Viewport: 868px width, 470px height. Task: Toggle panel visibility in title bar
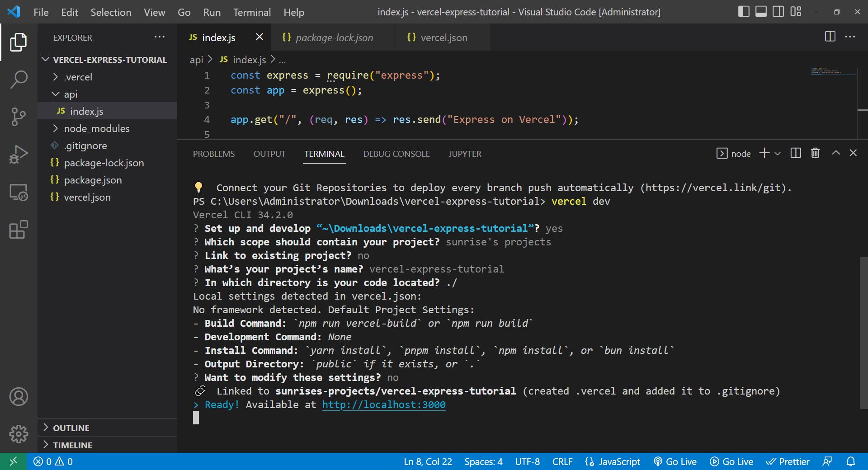click(761, 12)
